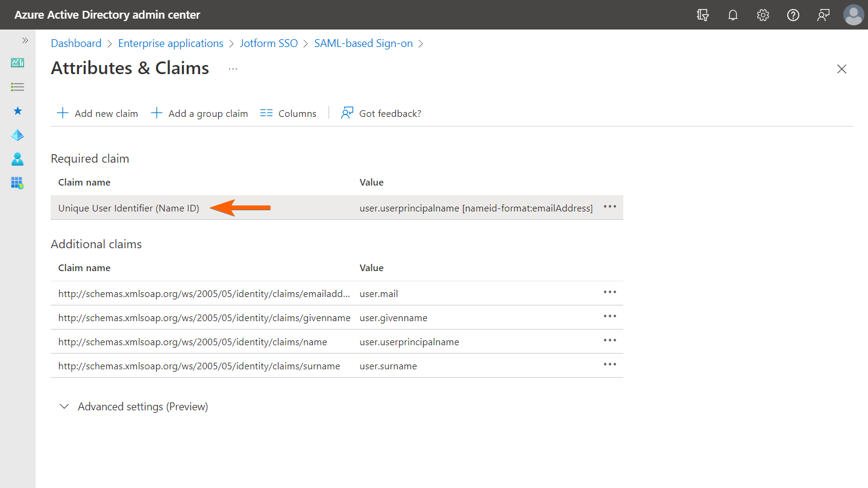Open the notifications bell icon

pos(733,15)
